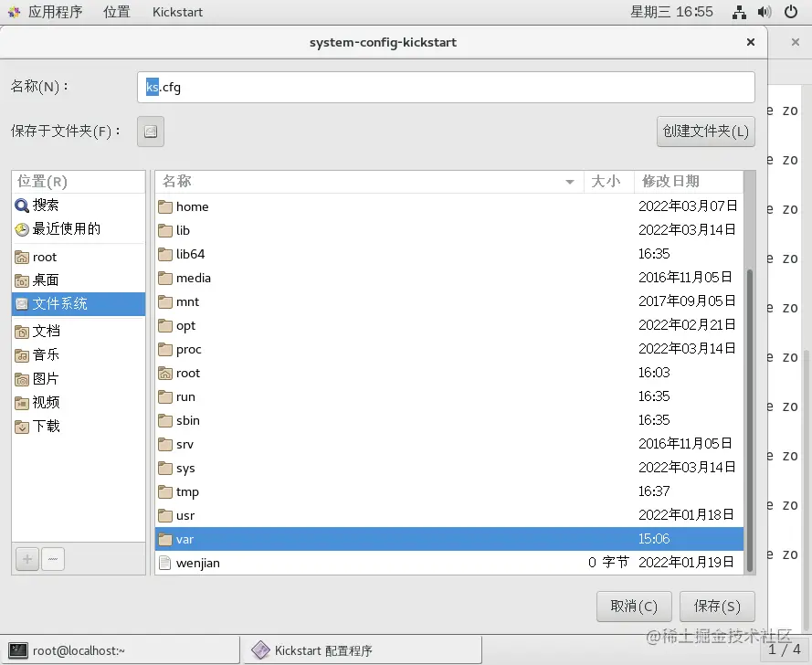This screenshot has width=812, height=665.
Task: Click the srv folder icon
Action: click(165, 444)
